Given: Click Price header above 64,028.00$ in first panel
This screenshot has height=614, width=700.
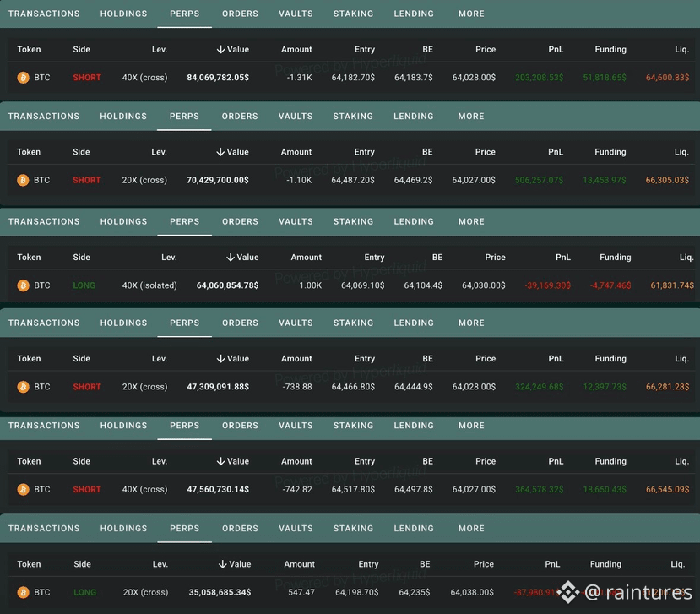Looking at the screenshot, I should 486,50.
